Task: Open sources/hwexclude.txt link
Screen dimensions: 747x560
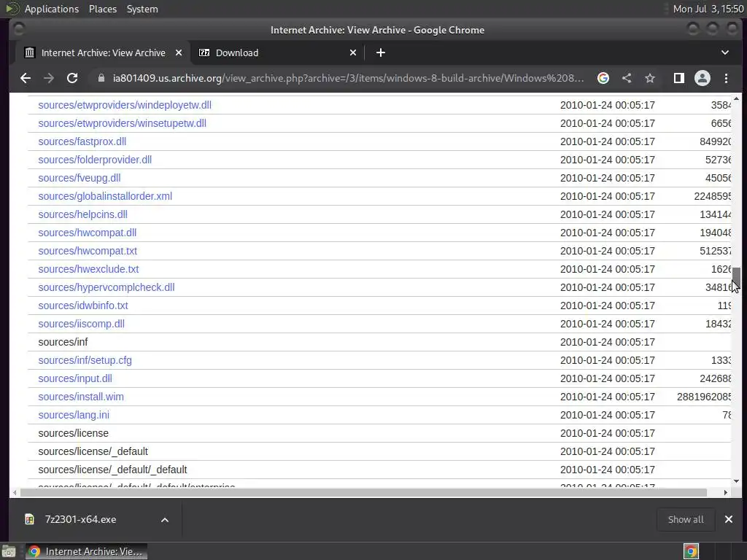Action: [x=88, y=269]
